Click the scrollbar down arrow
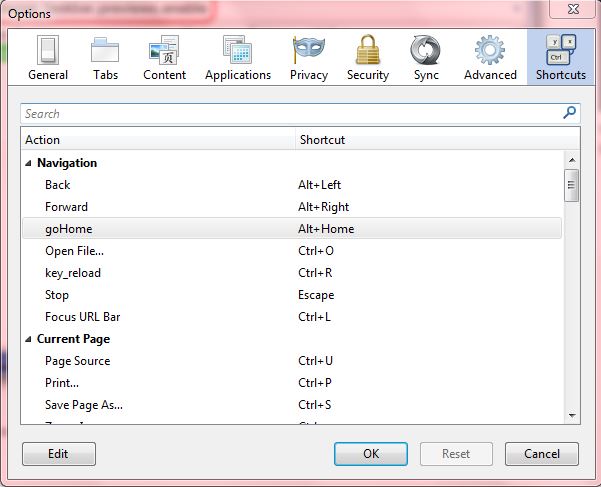Image resolution: width=601 pixels, height=487 pixels. pyautogui.click(x=572, y=415)
